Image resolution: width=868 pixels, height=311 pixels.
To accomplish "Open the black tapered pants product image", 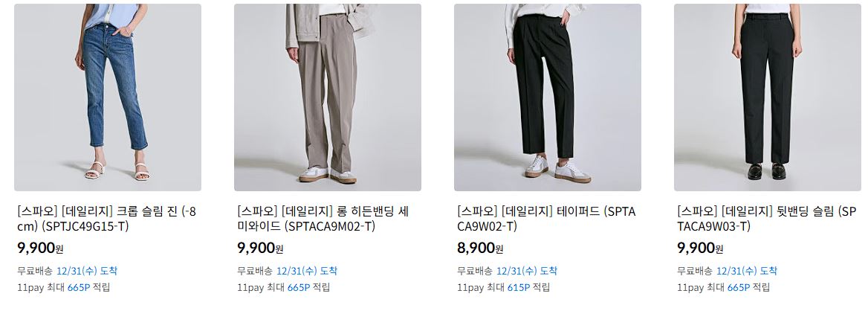I will click(x=548, y=97).
